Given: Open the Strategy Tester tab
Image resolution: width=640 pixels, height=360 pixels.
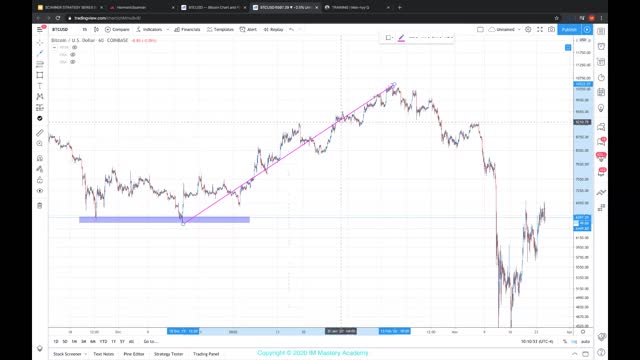Looking at the screenshot, I should point(169,354).
